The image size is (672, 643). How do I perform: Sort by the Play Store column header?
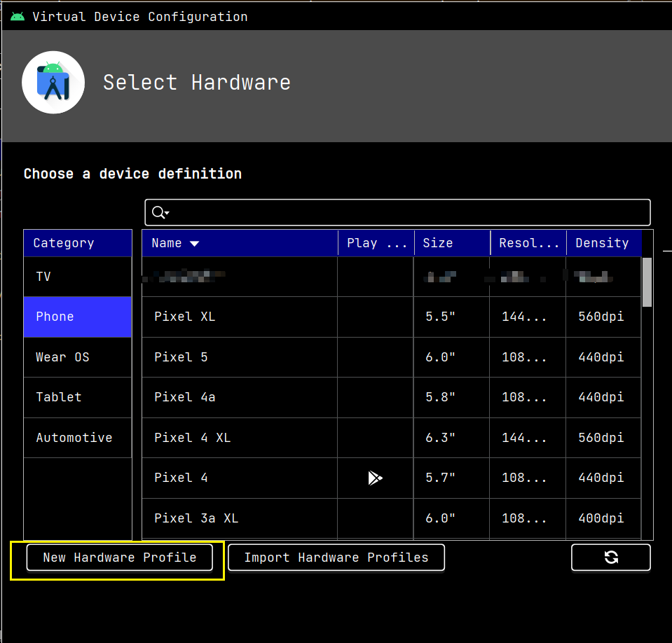(376, 243)
